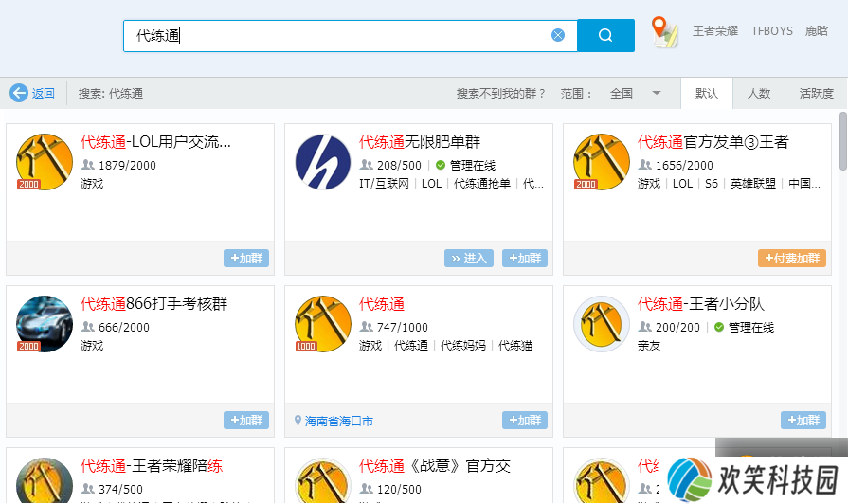Switch to the 人数 sort tab
Image resolution: width=848 pixels, height=504 pixels.
(x=759, y=94)
